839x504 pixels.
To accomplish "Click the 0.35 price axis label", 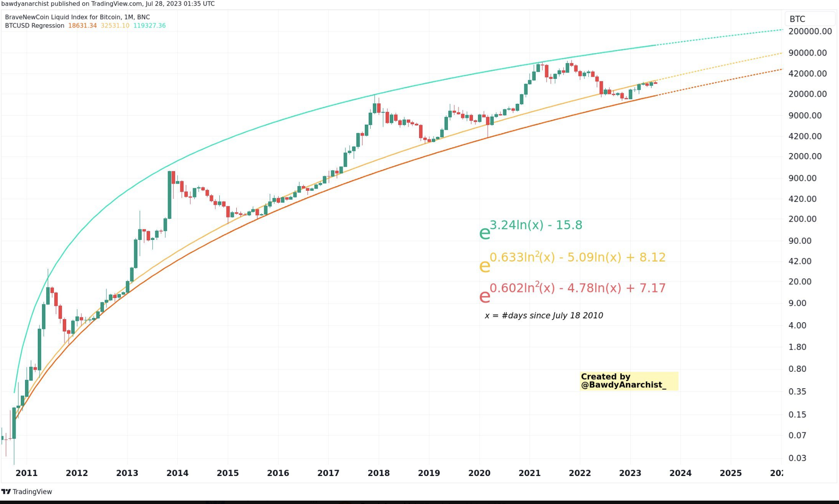I will pyautogui.click(x=797, y=392).
